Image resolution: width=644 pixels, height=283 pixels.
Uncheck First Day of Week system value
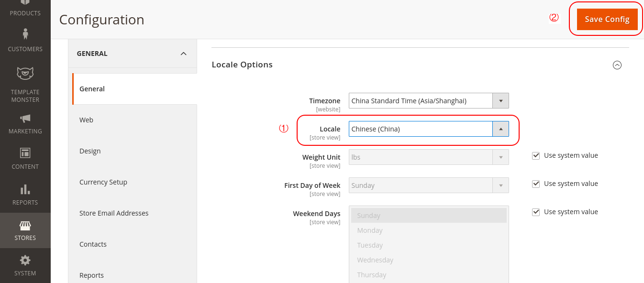pos(536,184)
